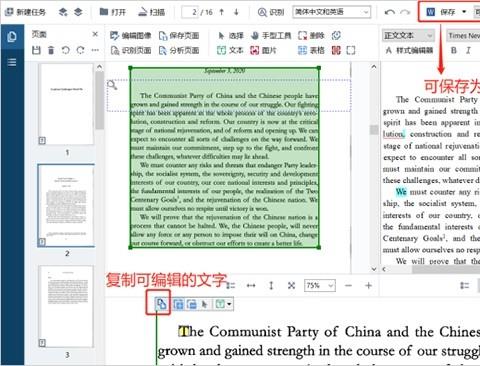
Task: Rotate page right in pages panel
Action: click(x=80, y=50)
